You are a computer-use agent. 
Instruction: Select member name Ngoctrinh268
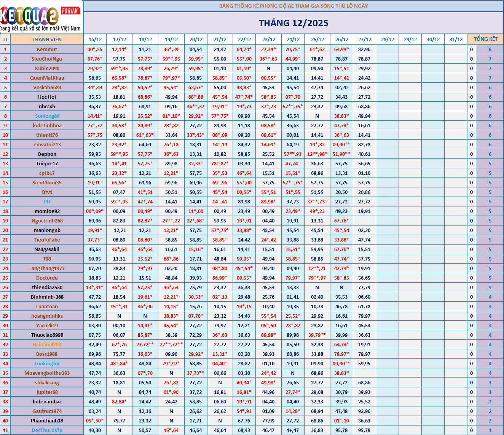(x=47, y=221)
